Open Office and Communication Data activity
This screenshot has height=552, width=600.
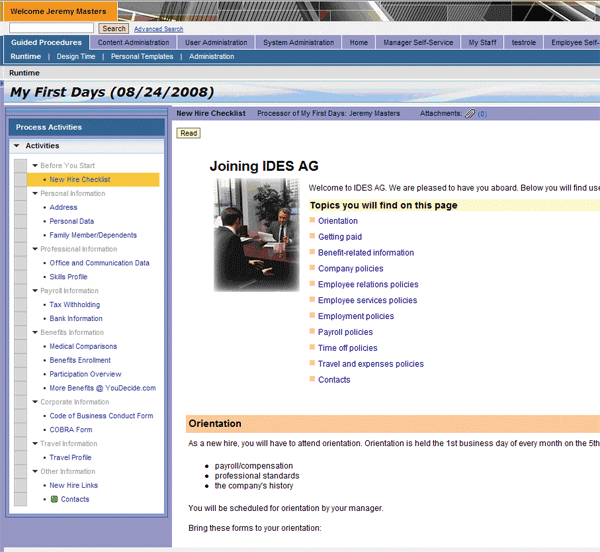click(99, 263)
